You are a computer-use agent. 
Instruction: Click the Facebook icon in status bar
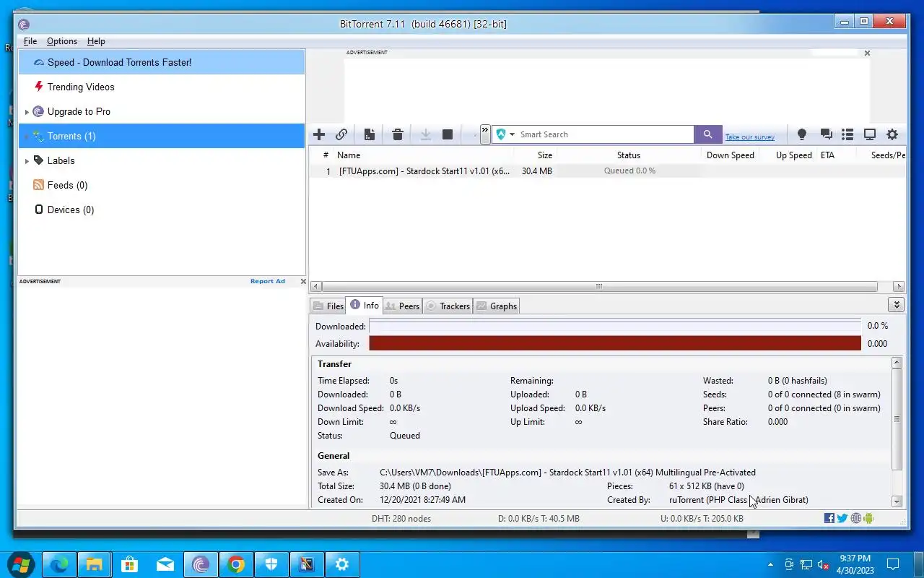tap(829, 518)
